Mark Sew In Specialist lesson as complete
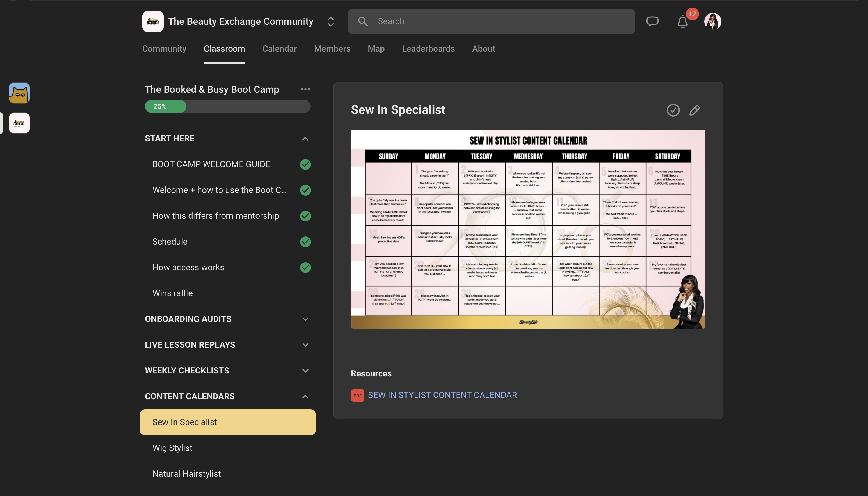 coord(673,110)
